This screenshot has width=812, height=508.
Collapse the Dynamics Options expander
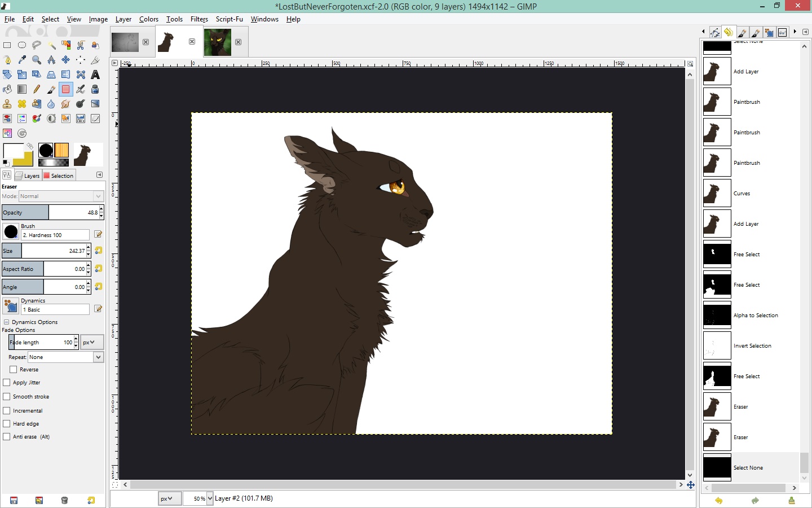(6, 322)
